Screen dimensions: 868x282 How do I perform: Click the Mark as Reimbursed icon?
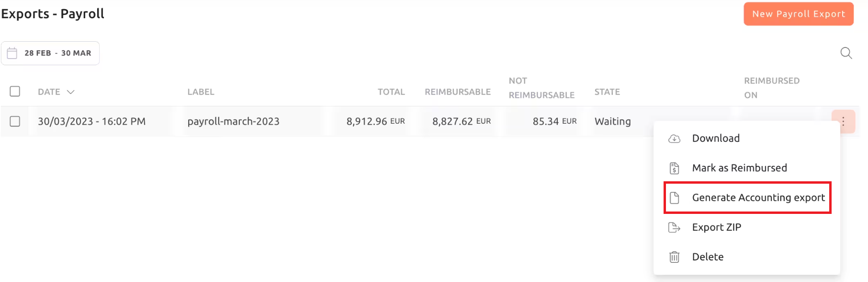pos(674,168)
